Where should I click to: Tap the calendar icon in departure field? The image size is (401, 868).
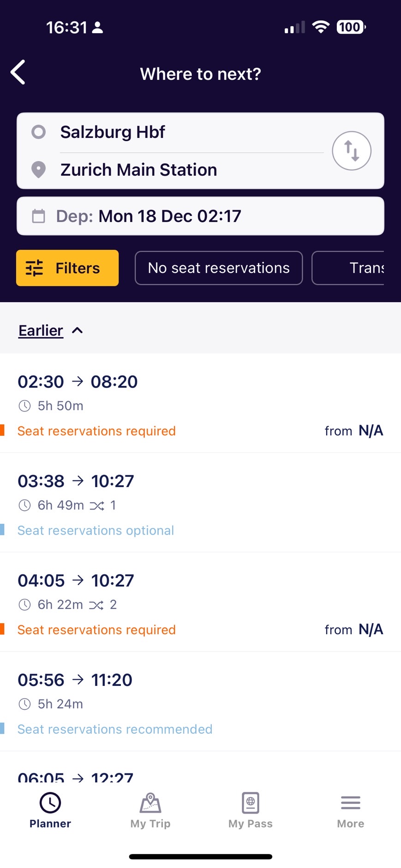[38, 216]
